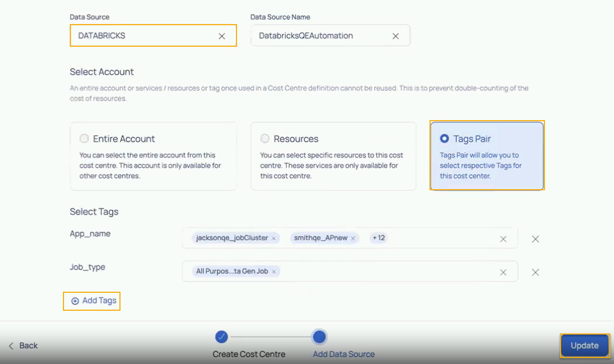Remove the All Purpos...ta Gen Job chip
614x364 pixels.
point(274,272)
